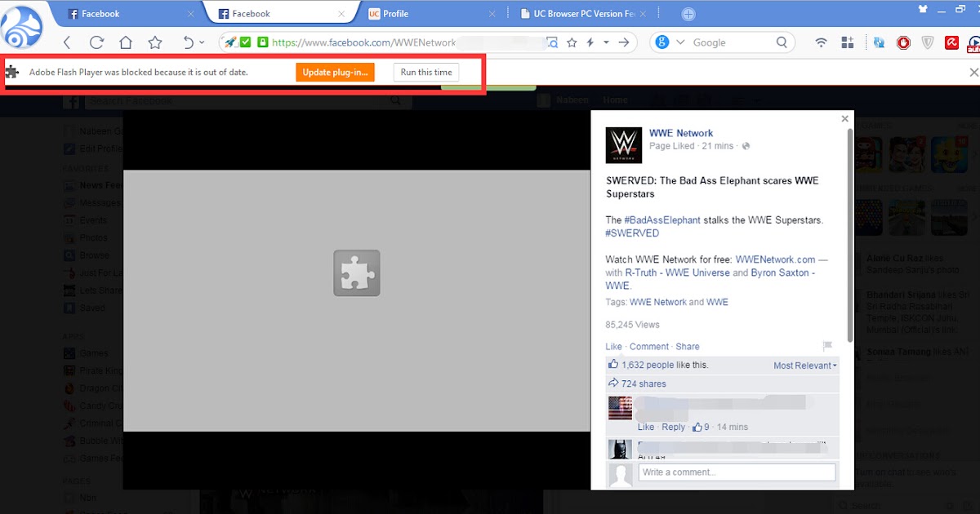Click the red Avira extension icon
Image resolution: width=980 pixels, height=514 pixels.
click(x=951, y=42)
